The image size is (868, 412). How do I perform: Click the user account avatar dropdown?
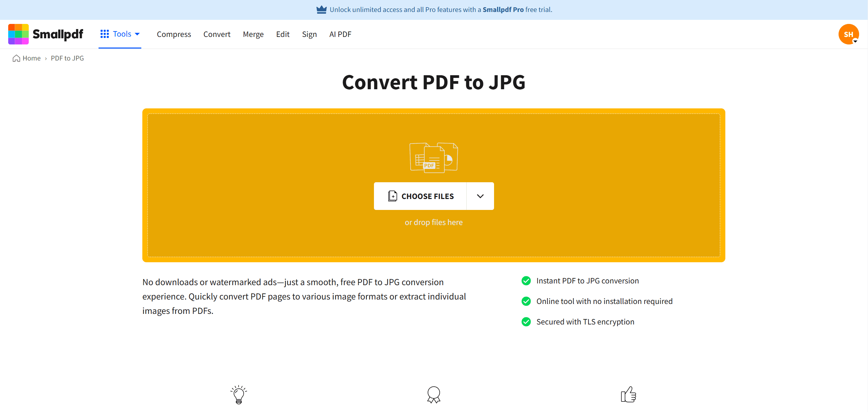848,34
